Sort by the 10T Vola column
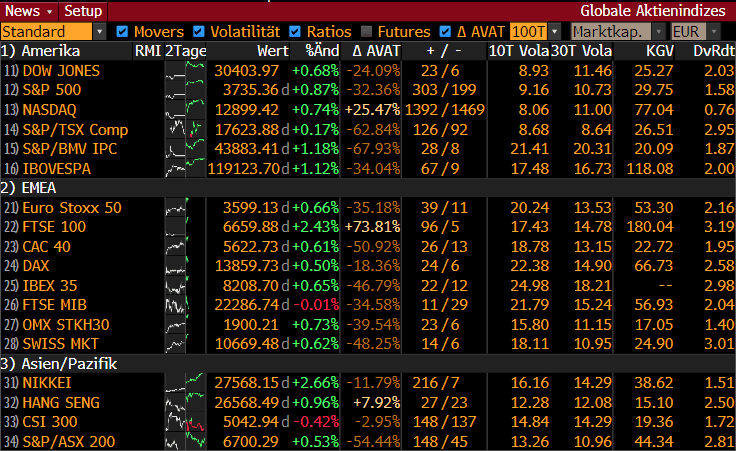 click(x=518, y=51)
